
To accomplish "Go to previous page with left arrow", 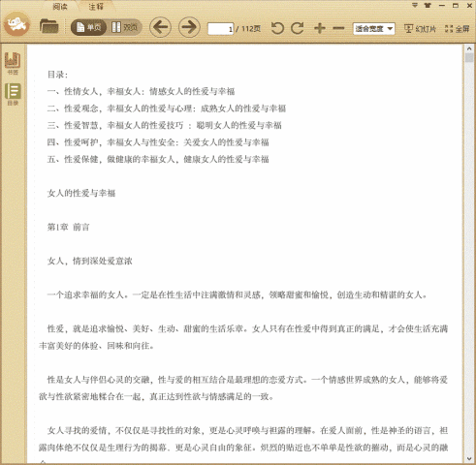I will (160, 27).
